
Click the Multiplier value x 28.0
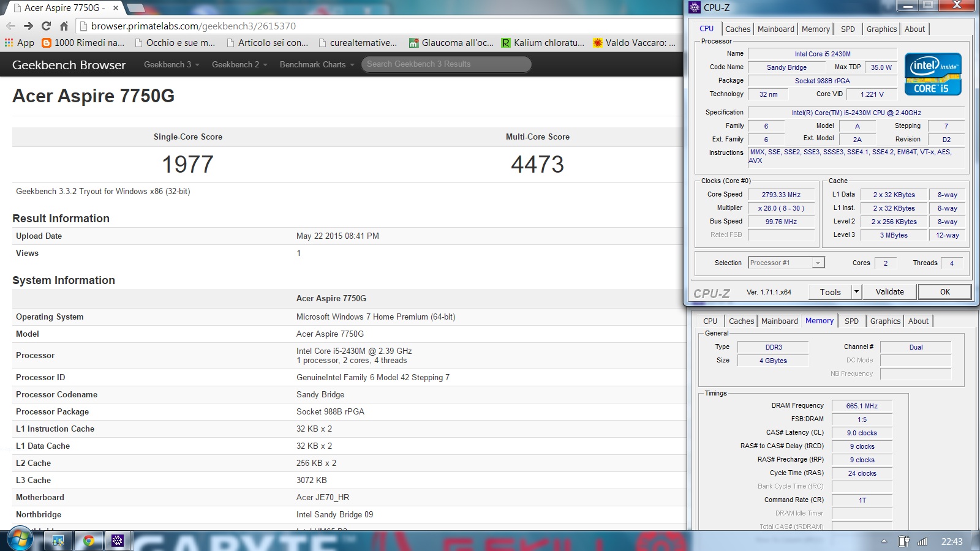pos(781,208)
